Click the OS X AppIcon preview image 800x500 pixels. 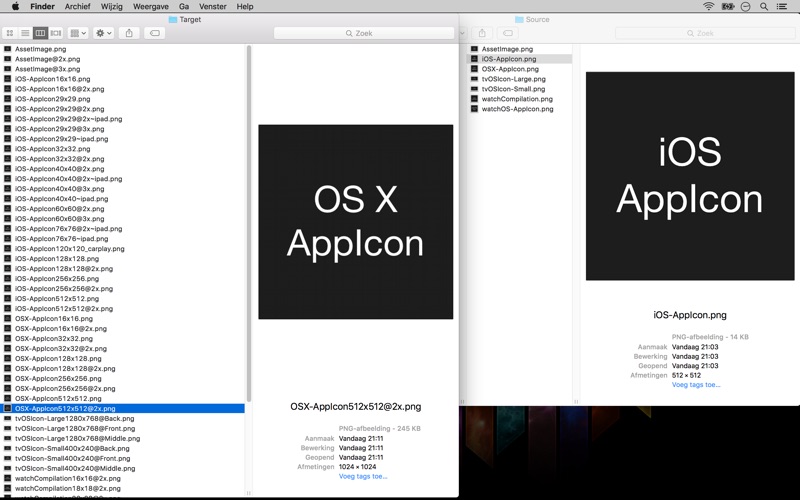click(x=356, y=222)
